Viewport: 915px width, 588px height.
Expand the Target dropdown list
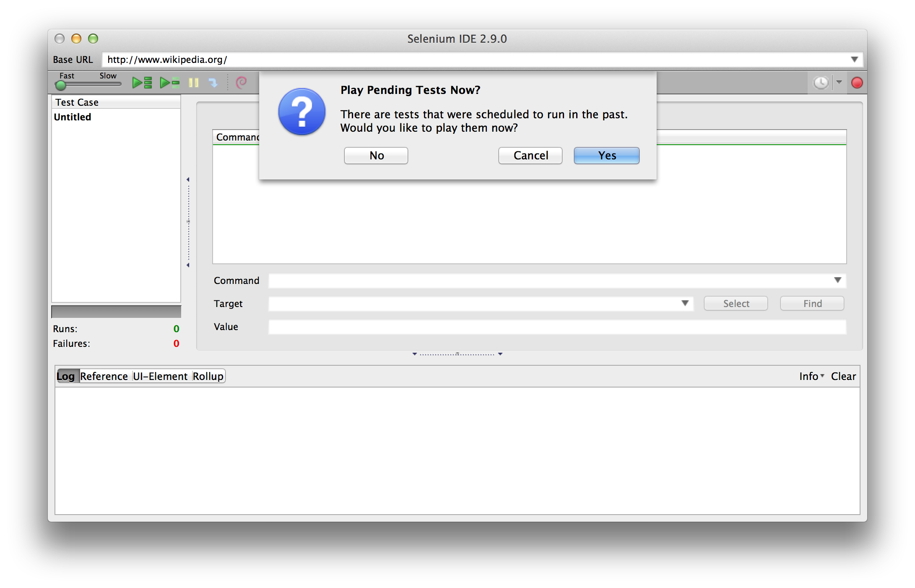coord(685,303)
